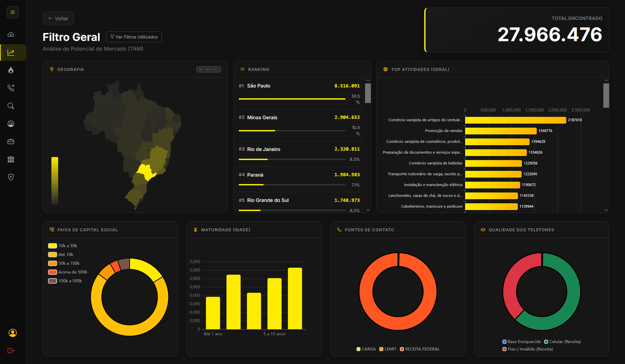Click the gauge dashboard icon in the sidebar
The width and height of the screenshot is (625, 364).
point(11,124)
